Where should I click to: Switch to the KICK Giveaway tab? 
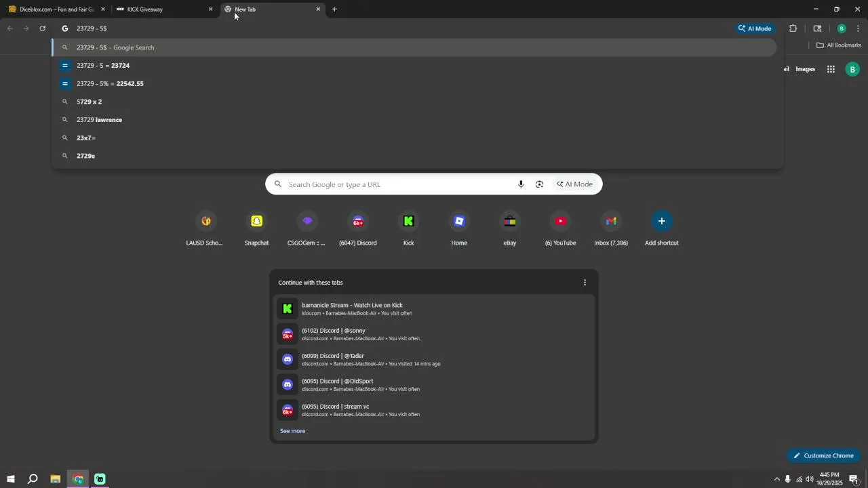pos(163,9)
